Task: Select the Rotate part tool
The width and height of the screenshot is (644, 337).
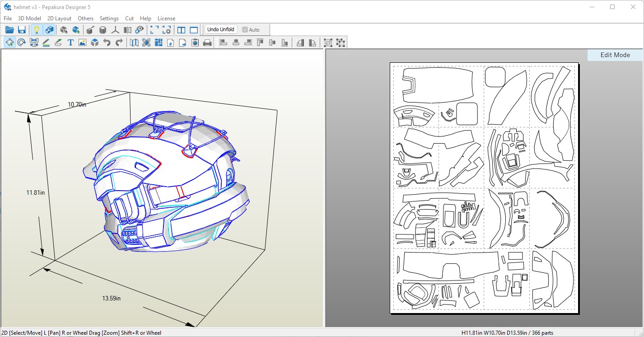Action: (x=22, y=42)
